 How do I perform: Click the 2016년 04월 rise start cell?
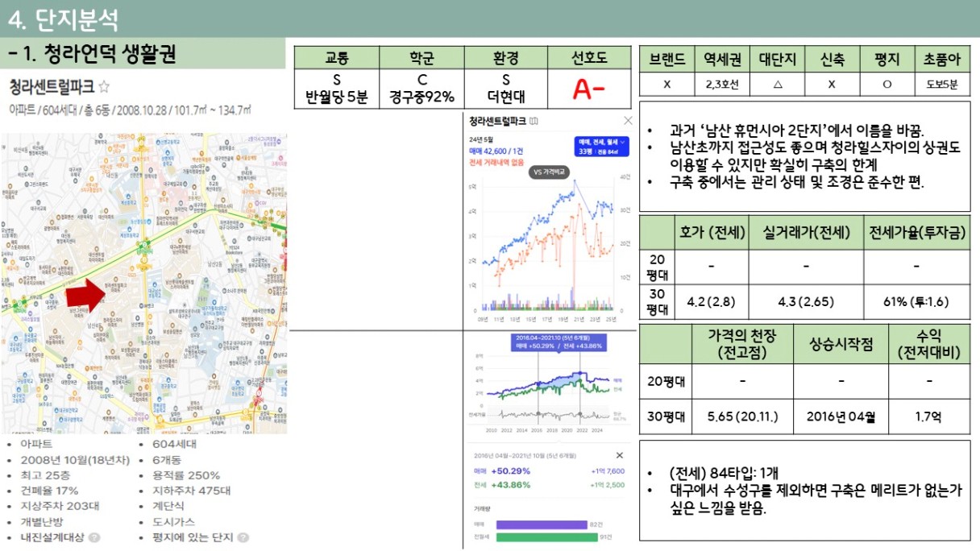(x=841, y=417)
